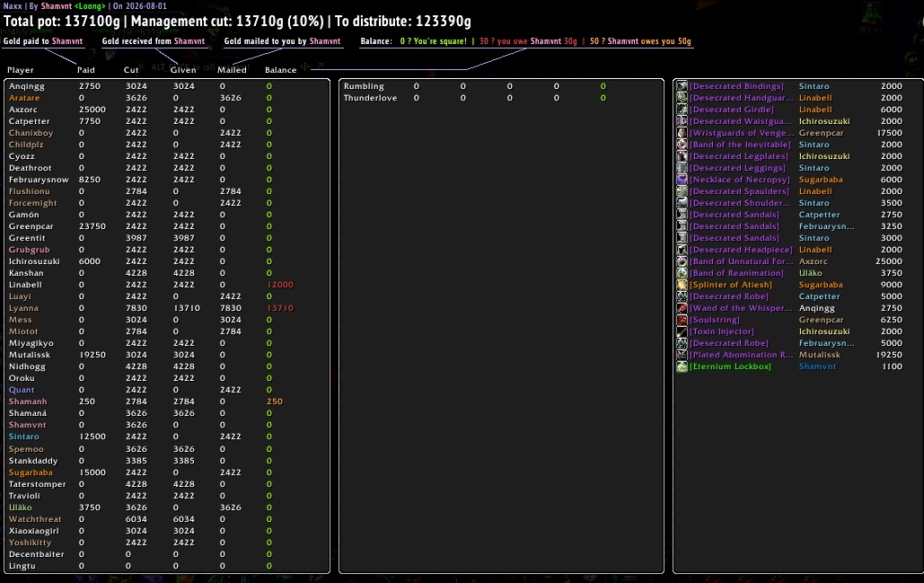Click the Desecrated Bindings item icon

(x=682, y=86)
